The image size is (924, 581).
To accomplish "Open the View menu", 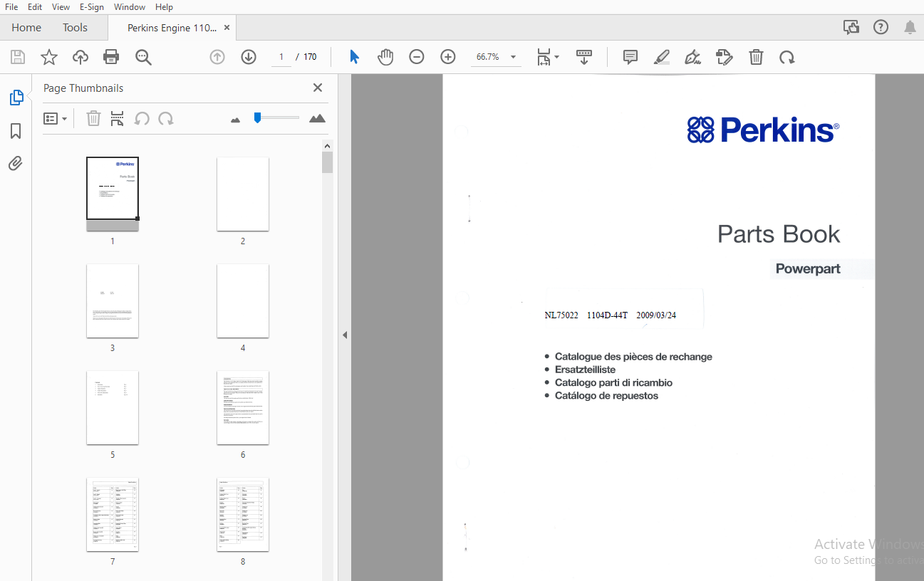I will pos(61,6).
